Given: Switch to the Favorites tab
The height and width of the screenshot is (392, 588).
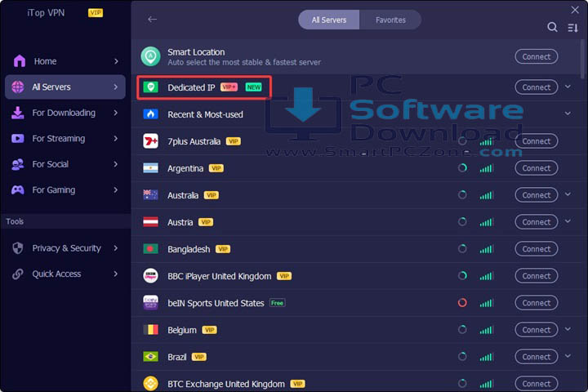Looking at the screenshot, I should pos(390,20).
